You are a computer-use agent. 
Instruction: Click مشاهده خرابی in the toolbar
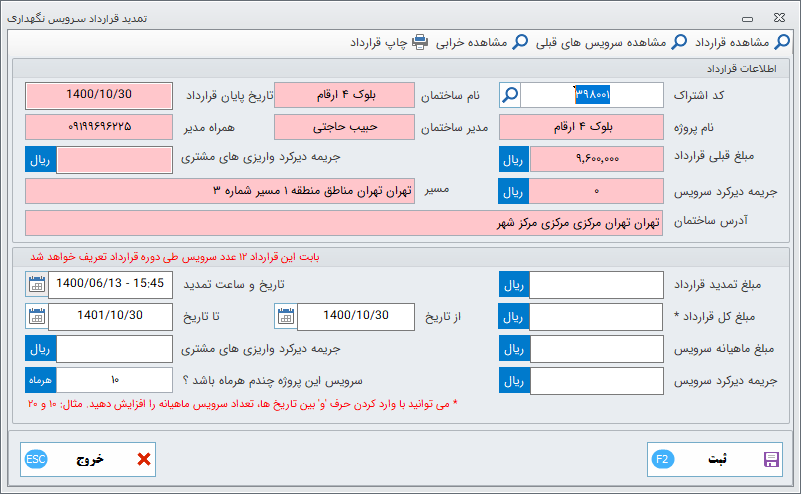click(482, 42)
